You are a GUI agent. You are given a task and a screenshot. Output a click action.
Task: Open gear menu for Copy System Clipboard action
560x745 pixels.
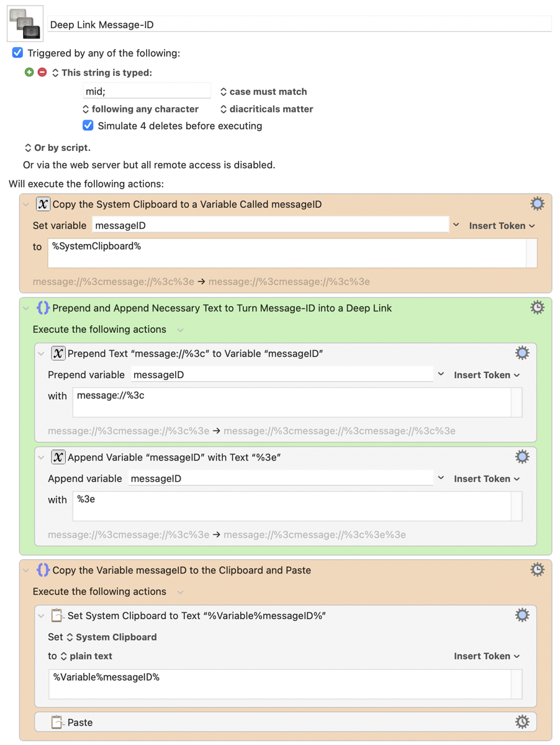537,204
